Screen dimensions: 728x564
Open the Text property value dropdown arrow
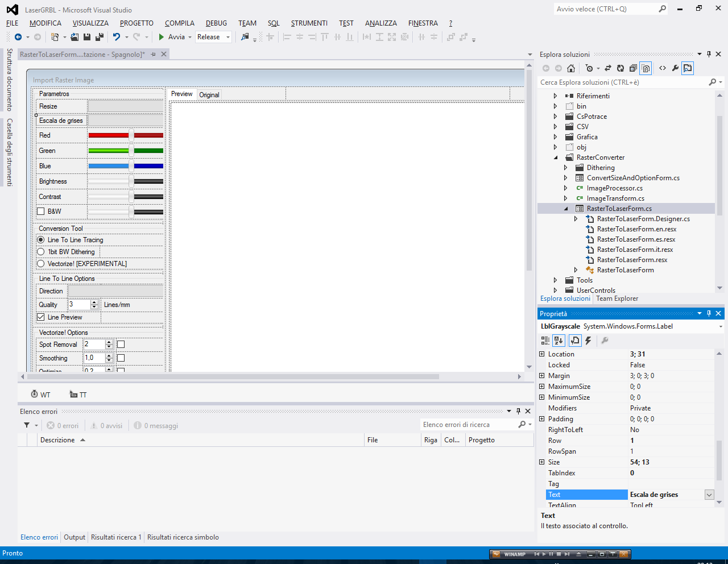709,495
